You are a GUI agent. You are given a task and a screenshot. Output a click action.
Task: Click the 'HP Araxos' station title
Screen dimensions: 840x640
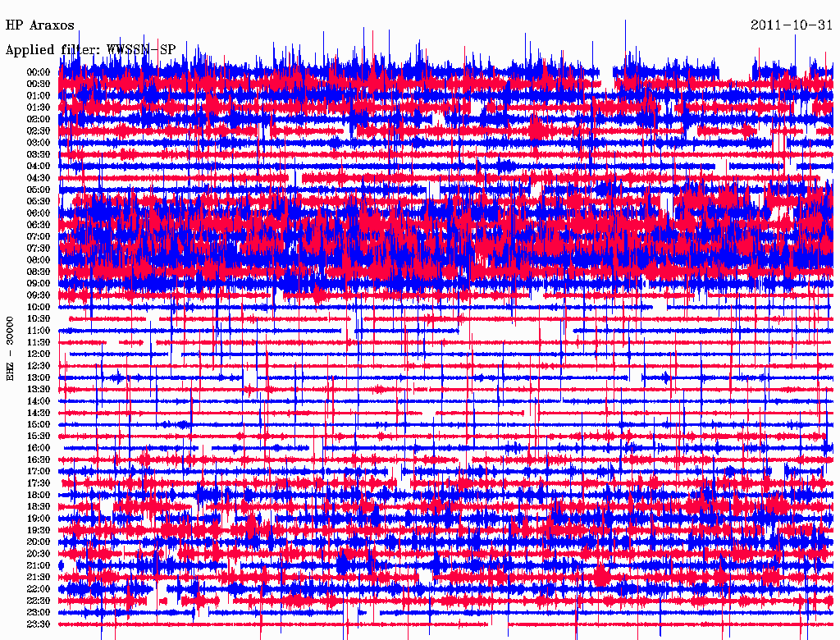pos(39,25)
